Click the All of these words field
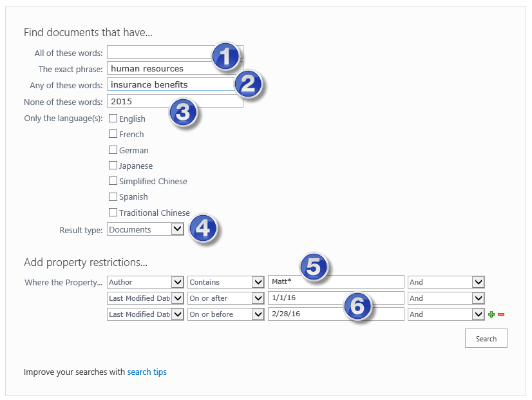 pyautogui.click(x=175, y=52)
